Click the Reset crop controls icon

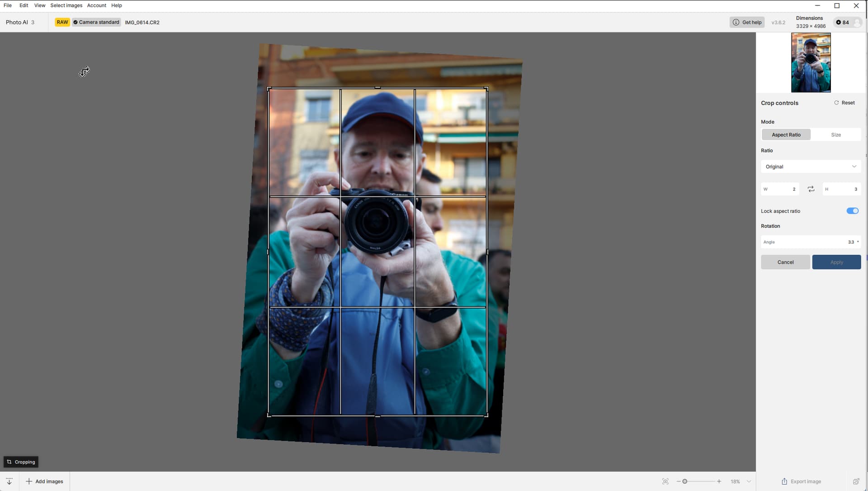point(836,103)
